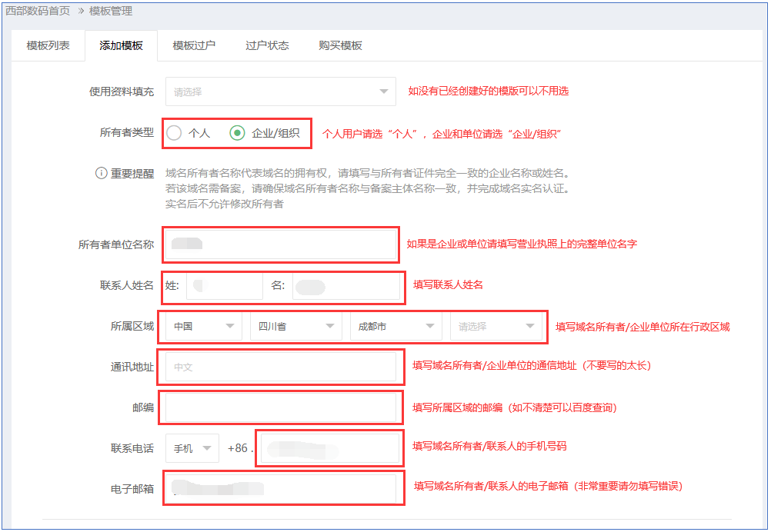Expand the 中国 country dropdown
The height and width of the screenshot is (532, 771).
[x=203, y=327]
